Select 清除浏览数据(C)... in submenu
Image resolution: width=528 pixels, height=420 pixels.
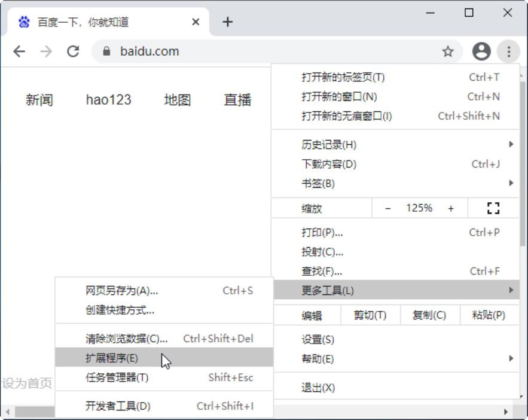tap(164, 339)
